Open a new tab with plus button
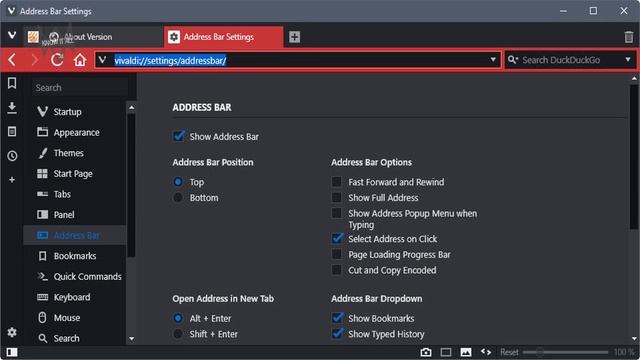 [294, 37]
